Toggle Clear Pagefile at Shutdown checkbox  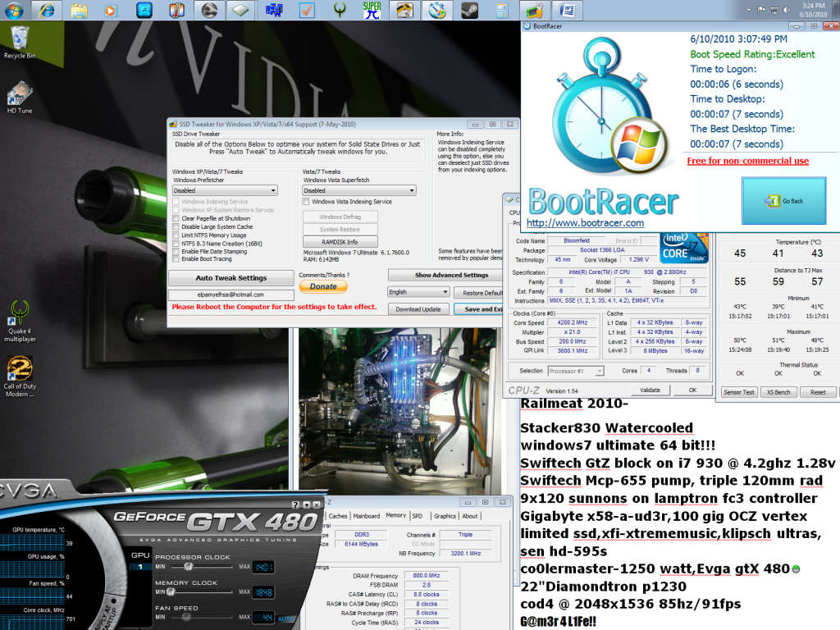pos(176,218)
